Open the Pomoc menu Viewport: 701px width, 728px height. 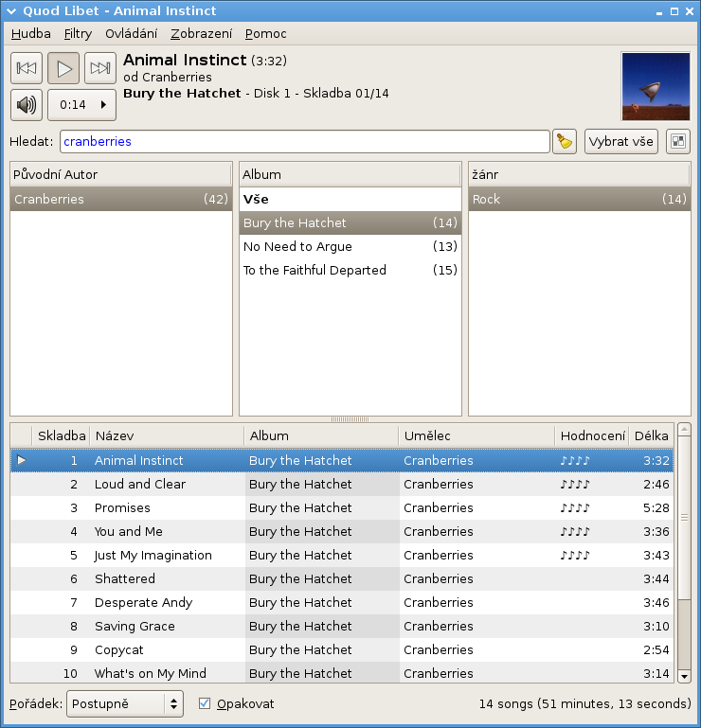pyautogui.click(x=266, y=34)
